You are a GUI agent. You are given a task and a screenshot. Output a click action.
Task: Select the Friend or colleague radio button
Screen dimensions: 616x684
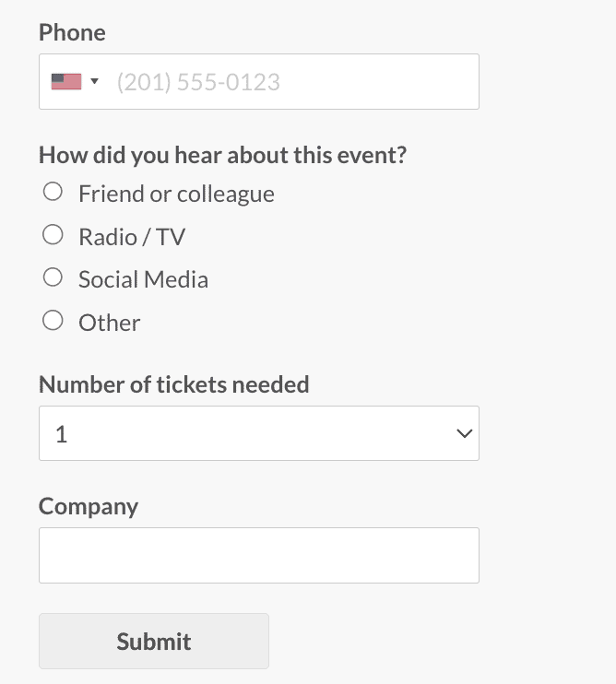coord(53,192)
